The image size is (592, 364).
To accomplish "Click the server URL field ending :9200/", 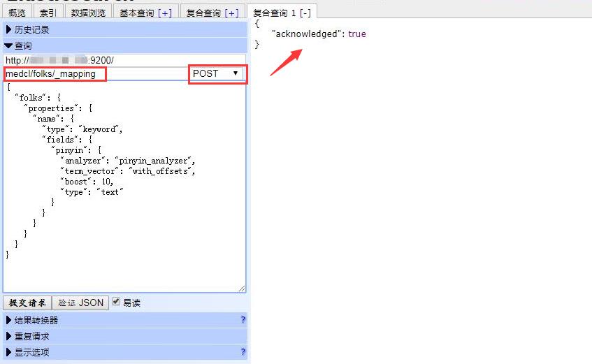I will (x=124, y=60).
